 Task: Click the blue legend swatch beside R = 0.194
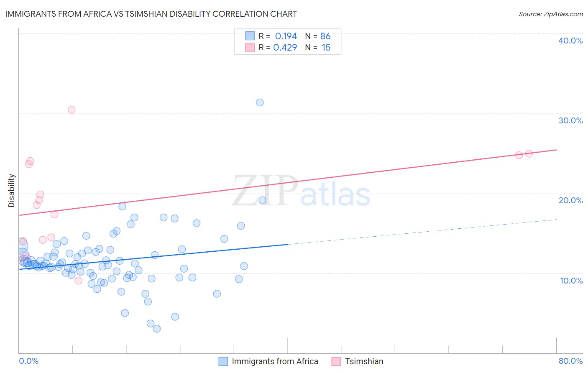(250, 36)
